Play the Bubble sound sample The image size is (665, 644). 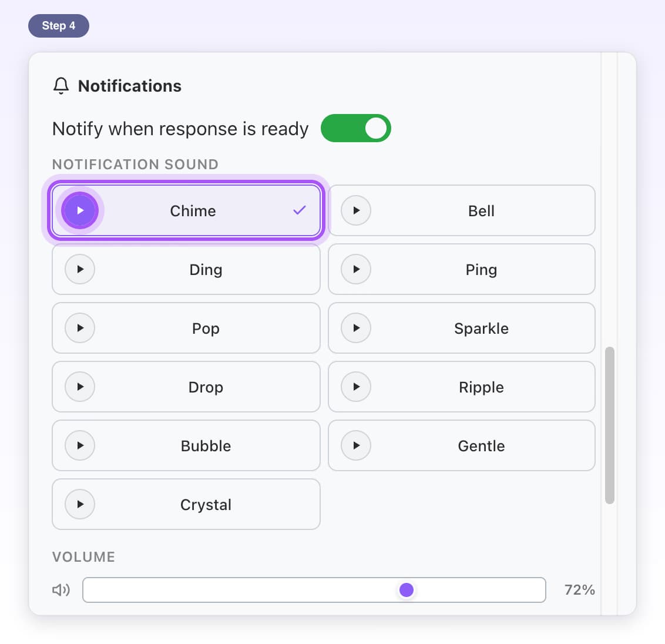[x=80, y=445]
